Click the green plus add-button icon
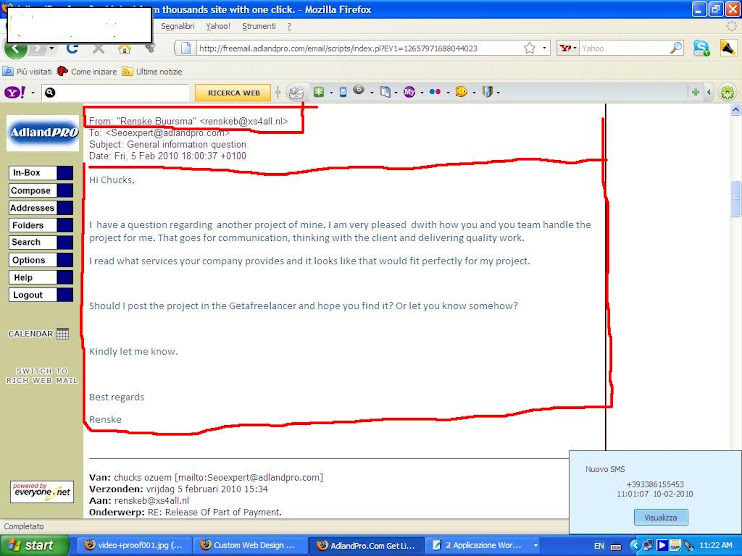This screenshot has width=742, height=556. (695, 92)
